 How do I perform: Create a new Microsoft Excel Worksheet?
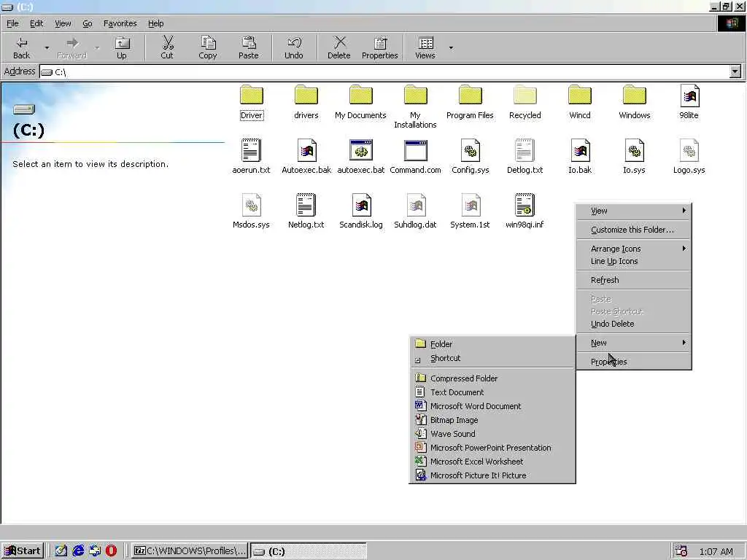pyautogui.click(x=492, y=462)
